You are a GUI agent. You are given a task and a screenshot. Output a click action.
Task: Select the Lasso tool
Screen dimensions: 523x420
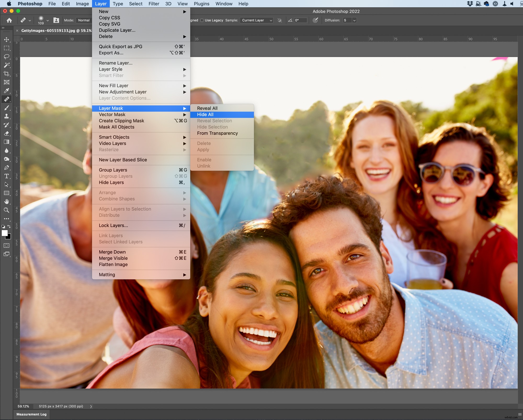click(7, 57)
